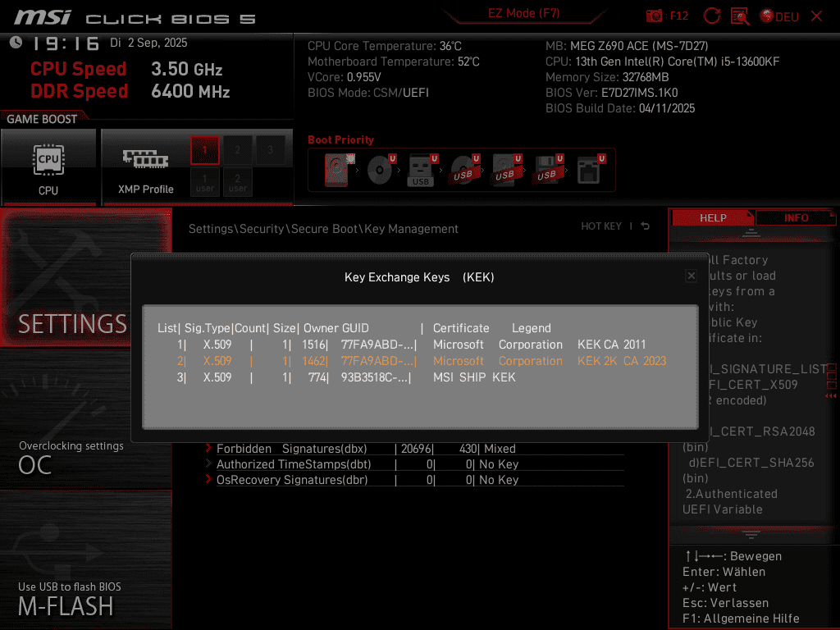
Task: Click the 3.50 GHz CPU speed value
Action: point(186,69)
